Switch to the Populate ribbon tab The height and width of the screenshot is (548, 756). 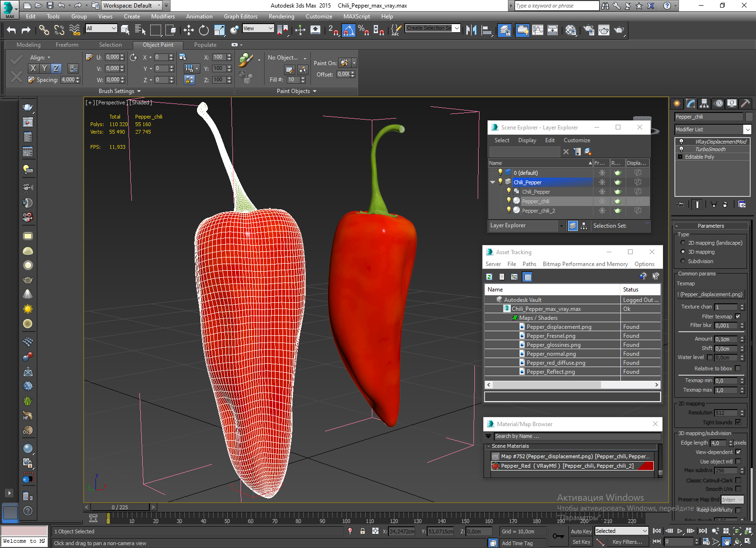pos(205,45)
